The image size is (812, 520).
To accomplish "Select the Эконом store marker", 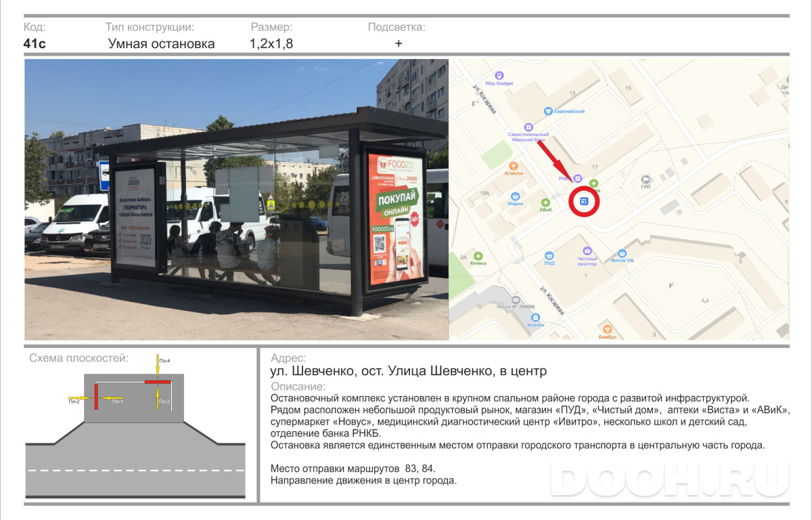I will pos(535,317).
